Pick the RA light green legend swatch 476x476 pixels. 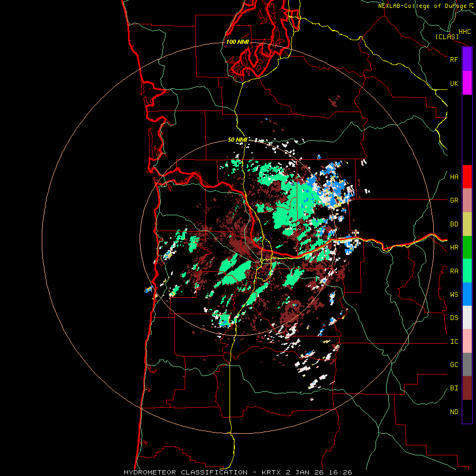tap(467, 271)
